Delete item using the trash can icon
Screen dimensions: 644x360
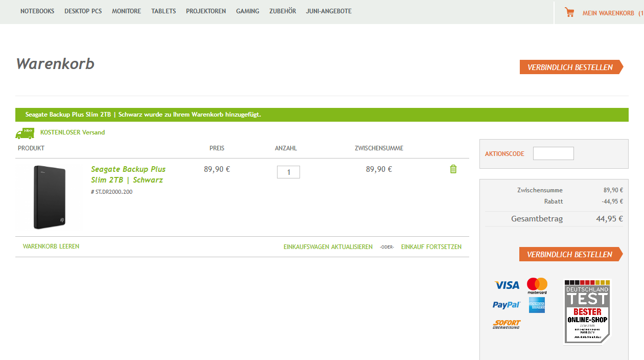coord(453,169)
